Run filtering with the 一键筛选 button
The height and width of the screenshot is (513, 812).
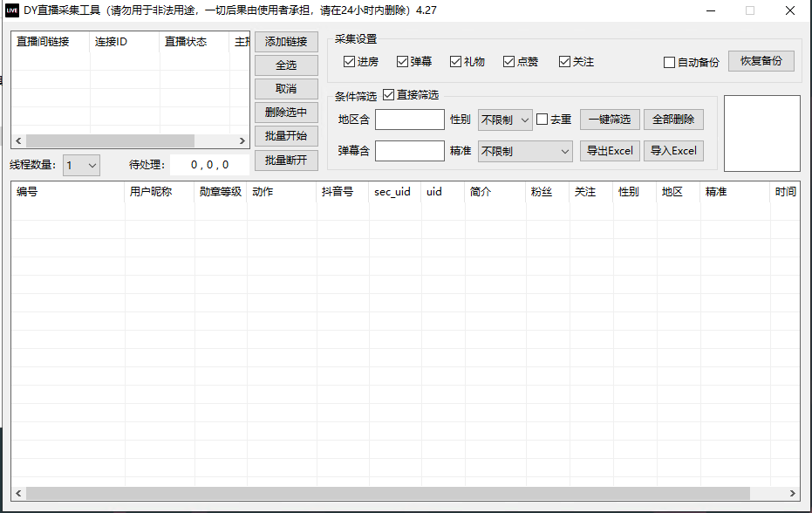pyautogui.click(x=609, y=119)
